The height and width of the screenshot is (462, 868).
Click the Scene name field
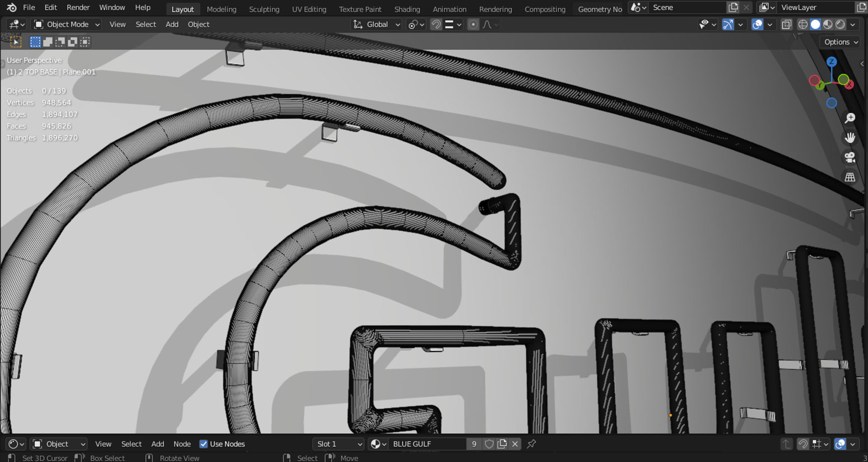point(687,8)
